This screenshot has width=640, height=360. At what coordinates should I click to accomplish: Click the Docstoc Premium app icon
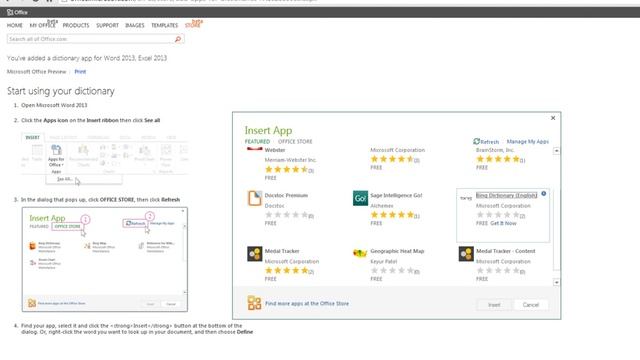pyautogui.click(x=254, y=198)
